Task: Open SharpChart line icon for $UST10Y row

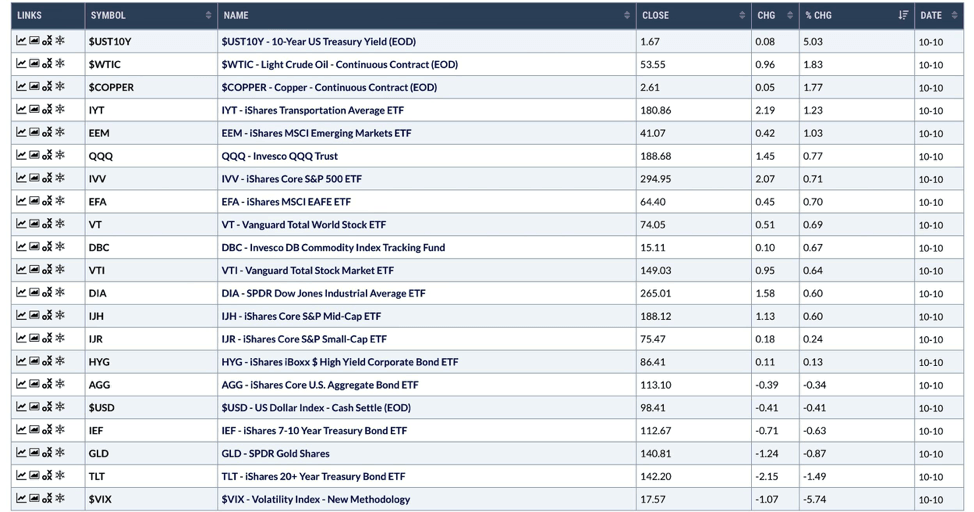Action: [21, 41]
